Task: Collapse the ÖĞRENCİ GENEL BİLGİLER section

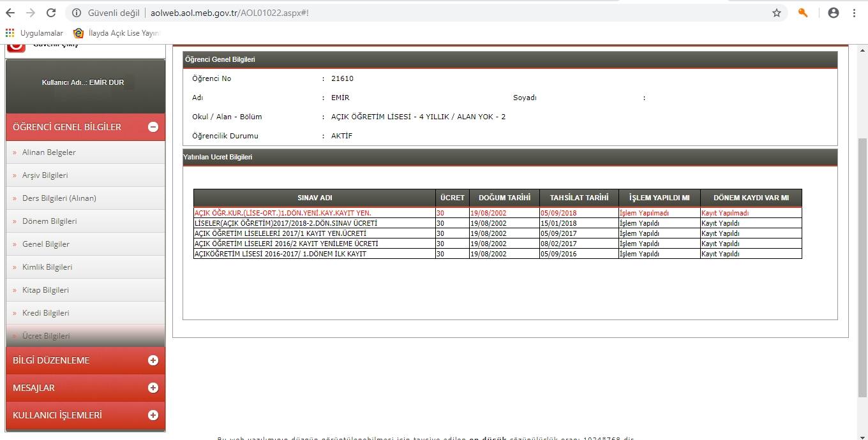Action: tap(153, 127)
